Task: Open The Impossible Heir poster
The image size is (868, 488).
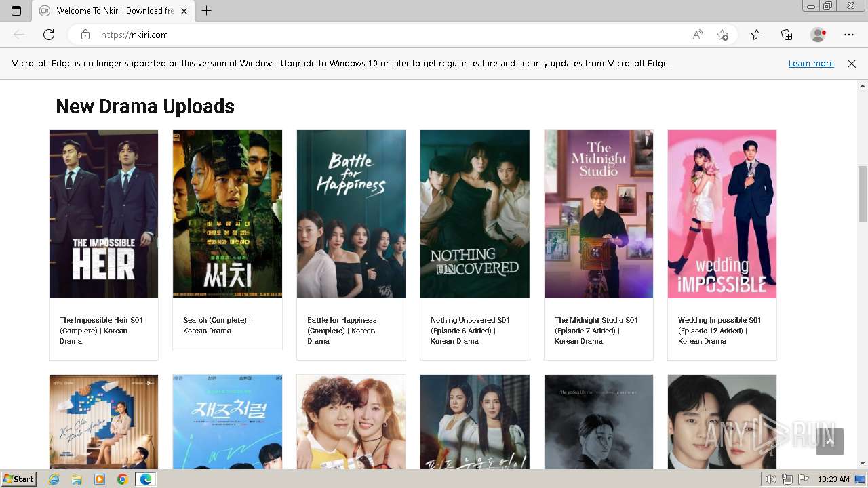Action: (x=104, y=214)
